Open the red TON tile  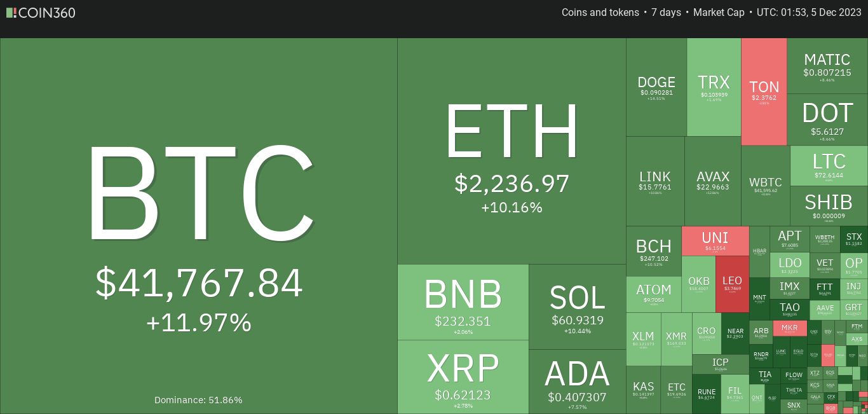point(764,92)
